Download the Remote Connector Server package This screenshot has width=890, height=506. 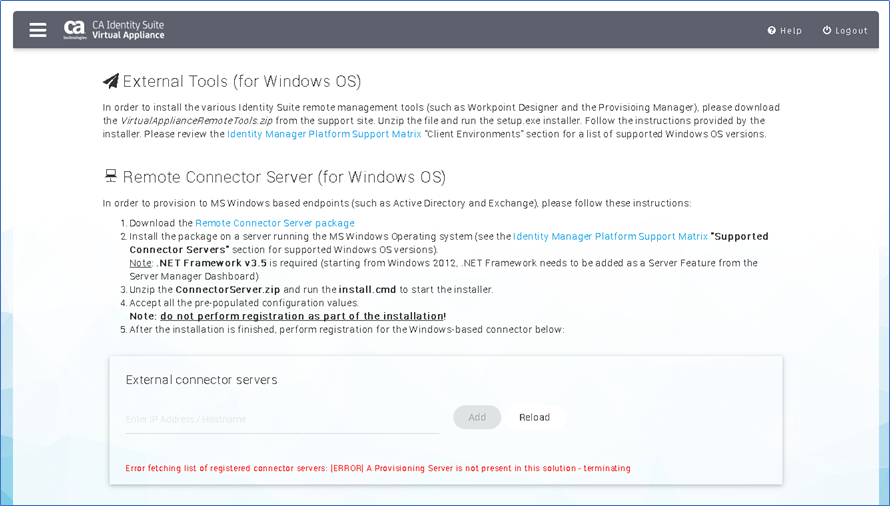coord(275,223)
